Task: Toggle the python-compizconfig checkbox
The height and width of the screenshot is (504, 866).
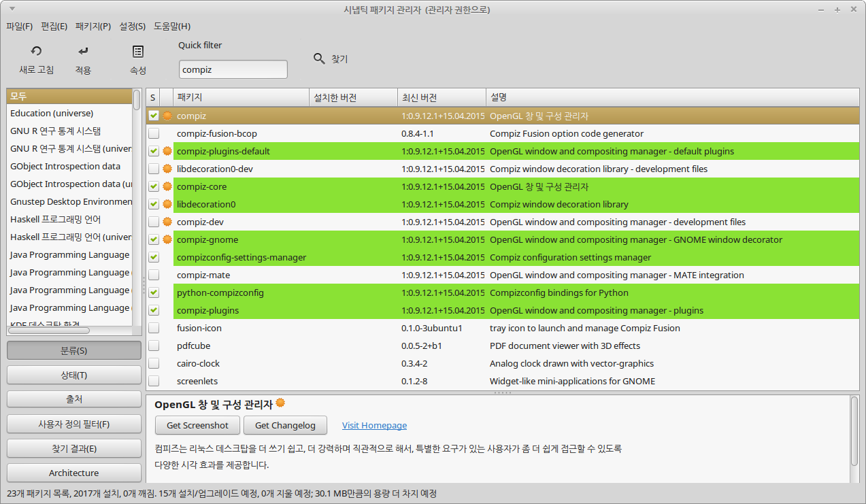Action: [154, 292]
